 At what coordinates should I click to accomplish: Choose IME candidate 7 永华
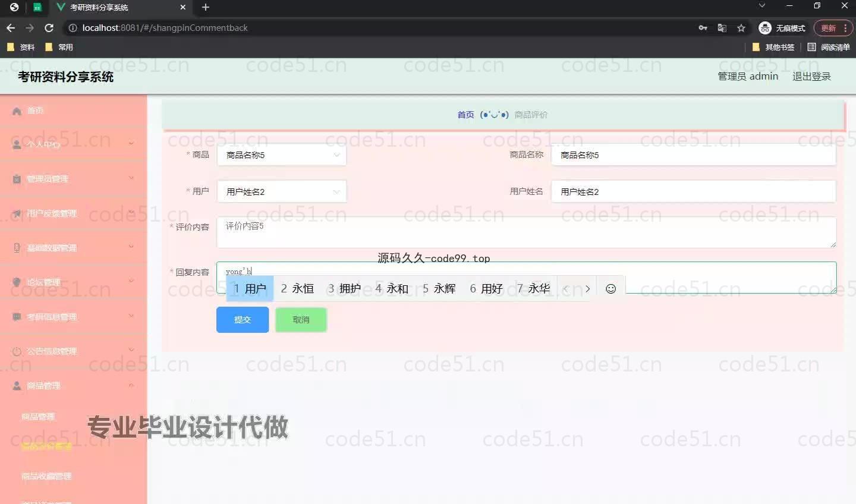point(534,289)
